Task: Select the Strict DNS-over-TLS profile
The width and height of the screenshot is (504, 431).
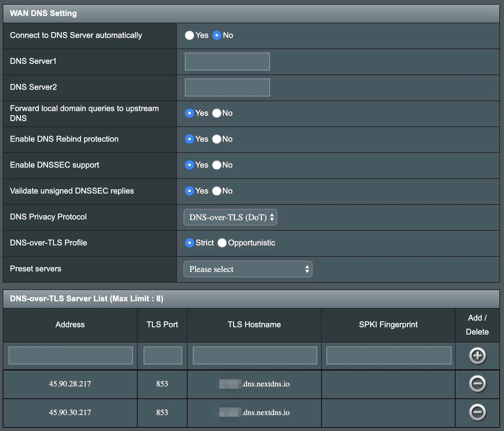Action: [x=189, y=243]
